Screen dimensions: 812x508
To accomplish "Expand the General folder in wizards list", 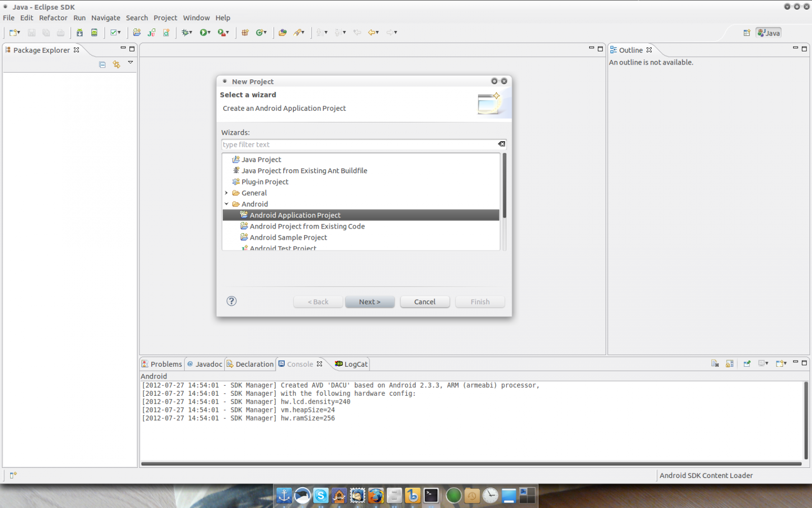I will (x=227, y=193).
